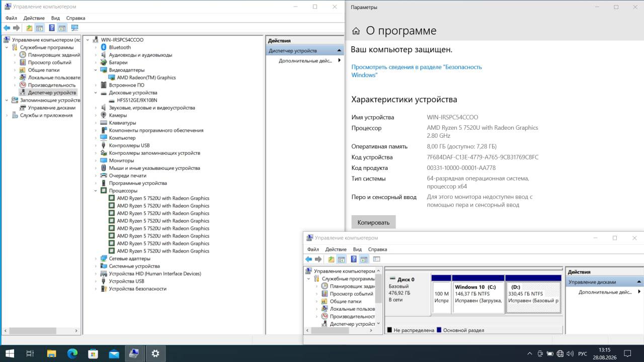This screenshot has height=362, width=644.
Task: Select Просмотр событий in Disk Management tree
Action: coord(351,294)
